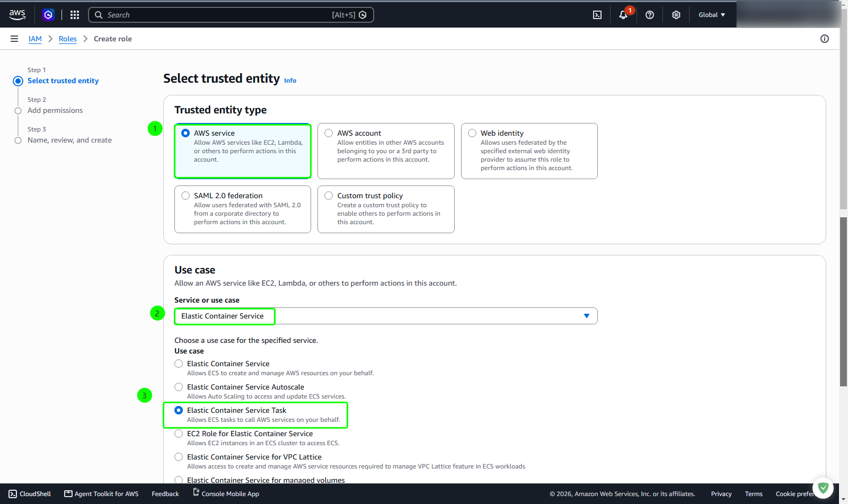Open the Service or use case dropdown

tap(386, 316)
